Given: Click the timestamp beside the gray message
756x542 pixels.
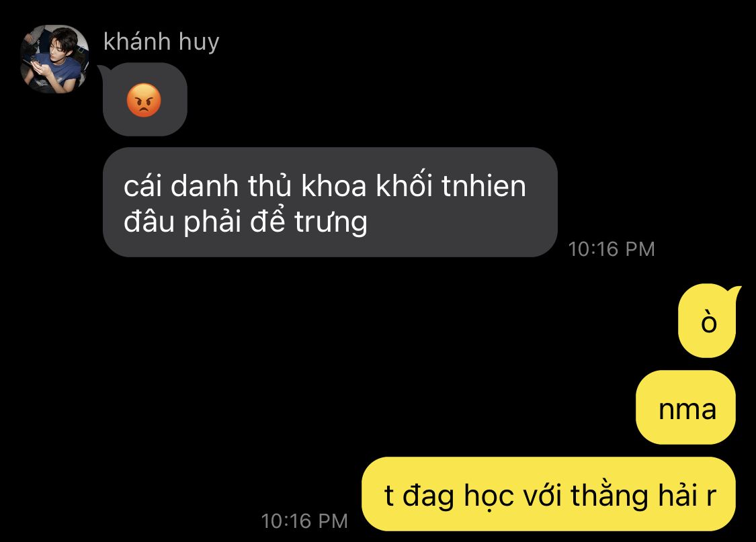Looking at the screenshot, I should [612, 249].
